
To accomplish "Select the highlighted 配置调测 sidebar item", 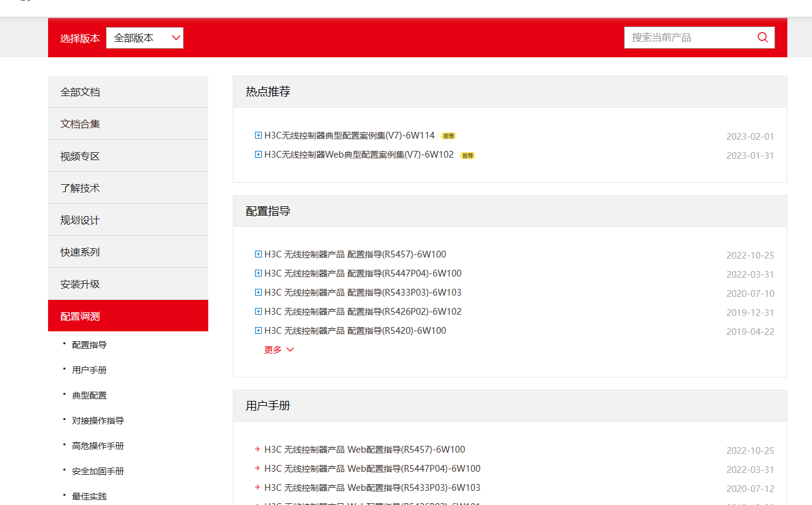I will (128, 316).
